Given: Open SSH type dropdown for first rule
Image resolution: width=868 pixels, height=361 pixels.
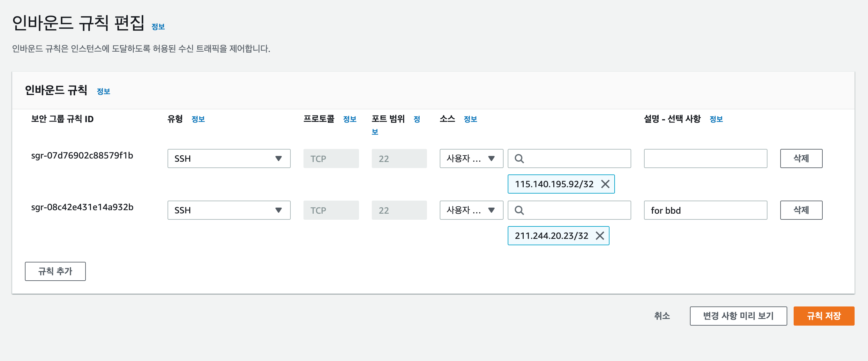Looking at the screenshot, I should point(229,158).
